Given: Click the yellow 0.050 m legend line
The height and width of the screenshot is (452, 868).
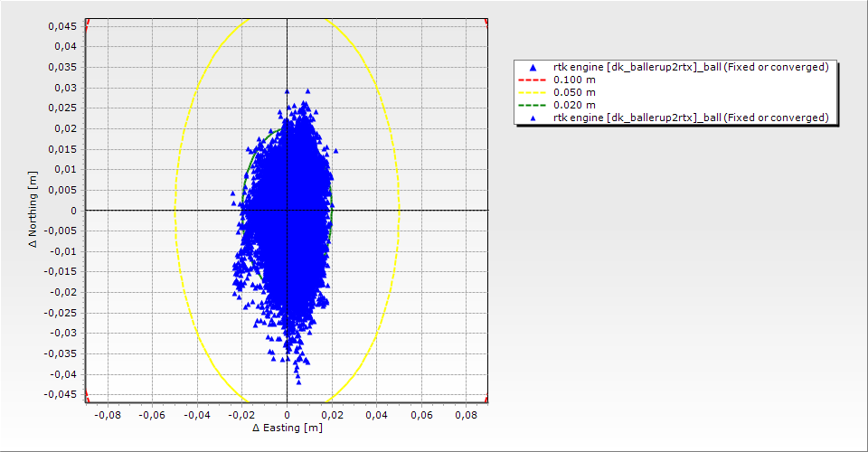Looking at the screenshot, I should pos(533,92).
